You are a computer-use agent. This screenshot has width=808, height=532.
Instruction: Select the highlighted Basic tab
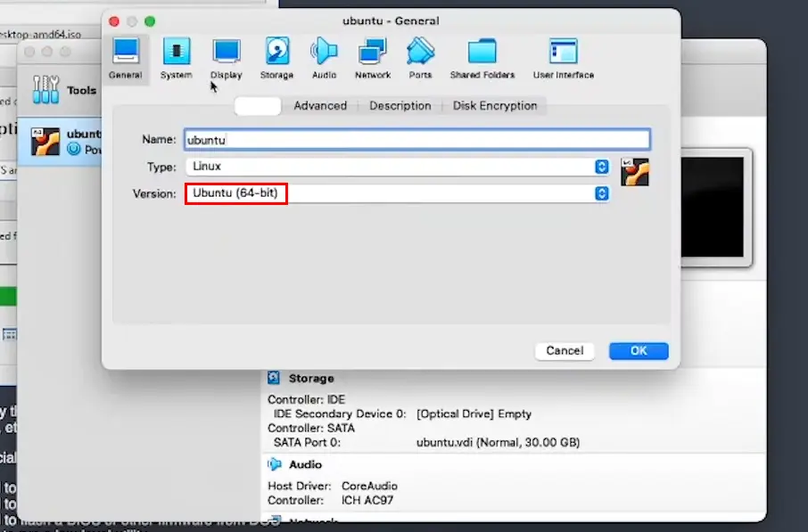[x=258, y=105]
